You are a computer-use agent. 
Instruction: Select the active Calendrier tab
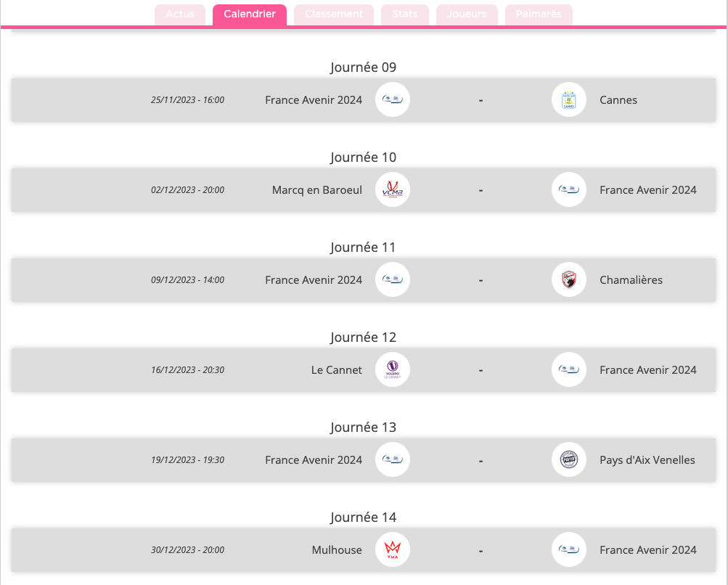[x=250, y=15]
